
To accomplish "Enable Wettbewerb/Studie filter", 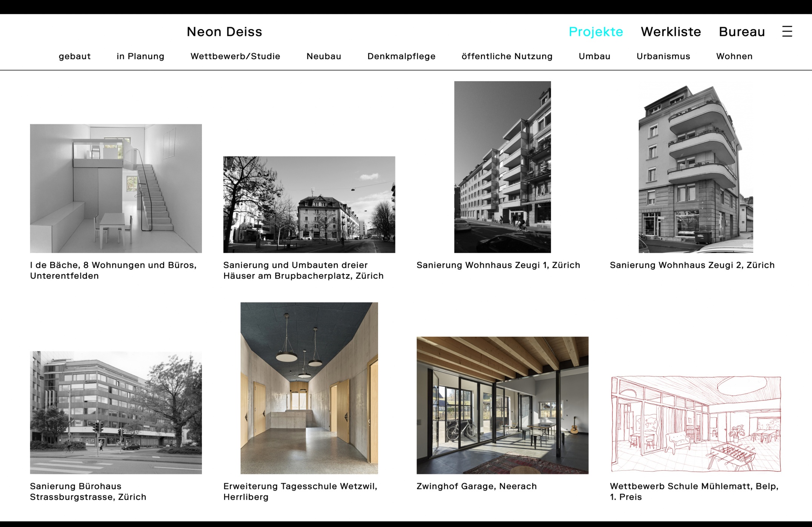I will coord(235,56).
